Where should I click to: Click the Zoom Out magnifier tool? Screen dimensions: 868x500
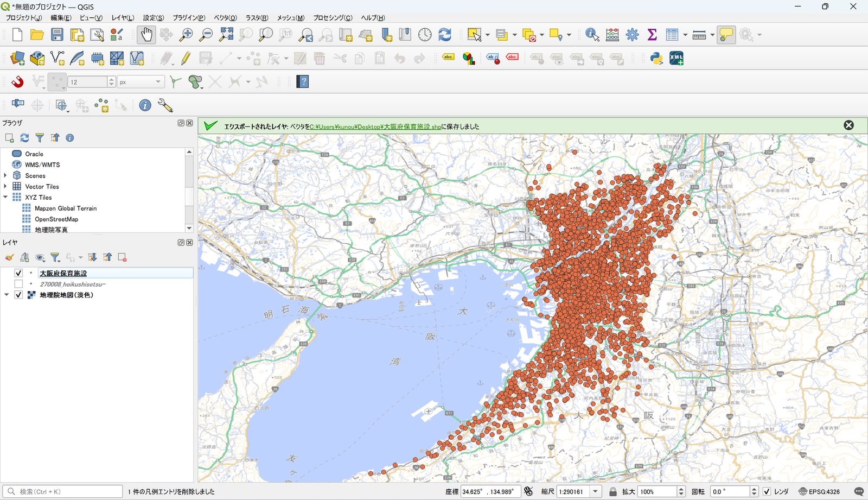coord(206,35)
